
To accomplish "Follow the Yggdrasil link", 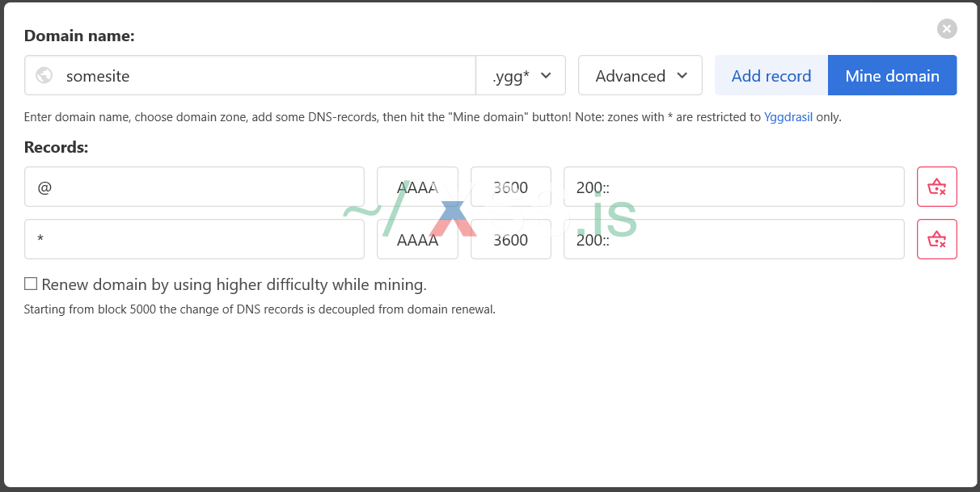I will click(788, 117).
